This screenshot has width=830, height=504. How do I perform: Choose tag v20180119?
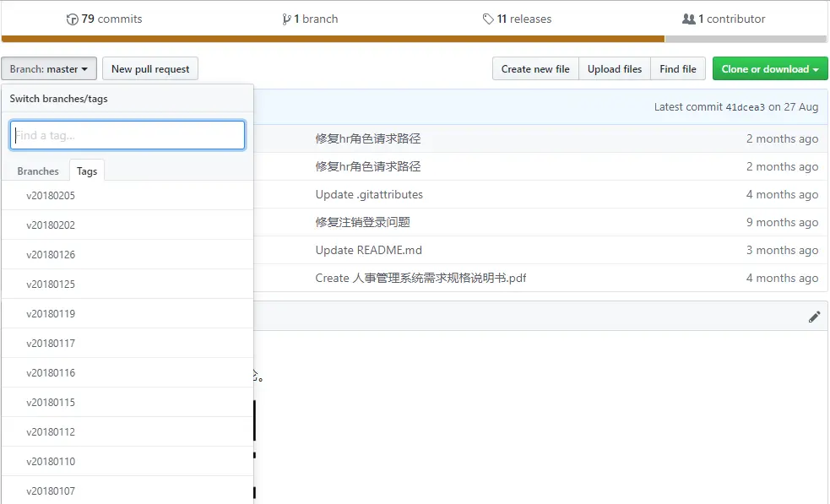(x=127, y=314)
